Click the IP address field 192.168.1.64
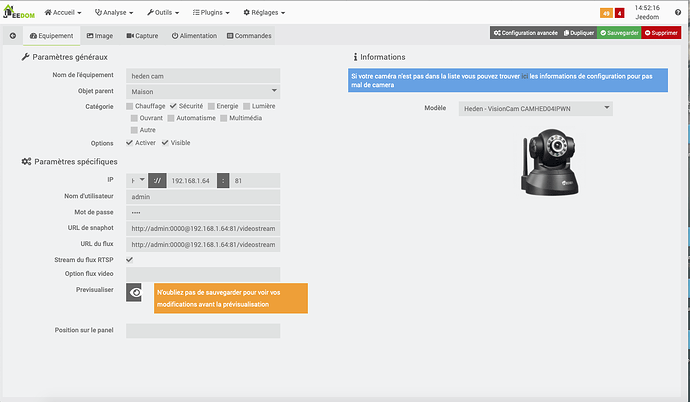The height and width of the screenshot is (402, 690). coord(192,180)
